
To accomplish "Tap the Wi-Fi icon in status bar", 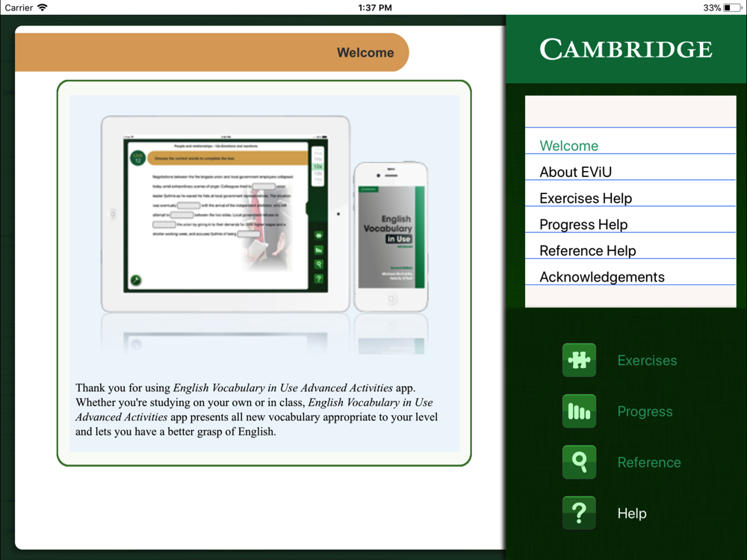I will click(x=43, y=7).
